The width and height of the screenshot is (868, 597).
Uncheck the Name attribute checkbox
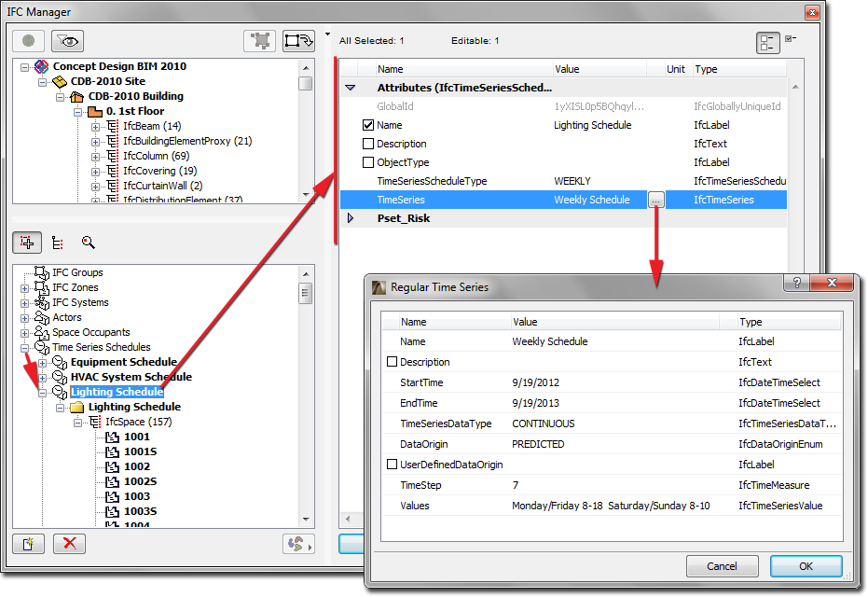coord(368,125)
